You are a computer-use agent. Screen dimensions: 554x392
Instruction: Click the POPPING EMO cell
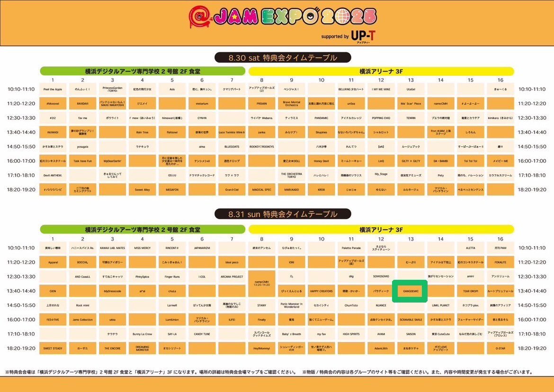tap(381, 118)
